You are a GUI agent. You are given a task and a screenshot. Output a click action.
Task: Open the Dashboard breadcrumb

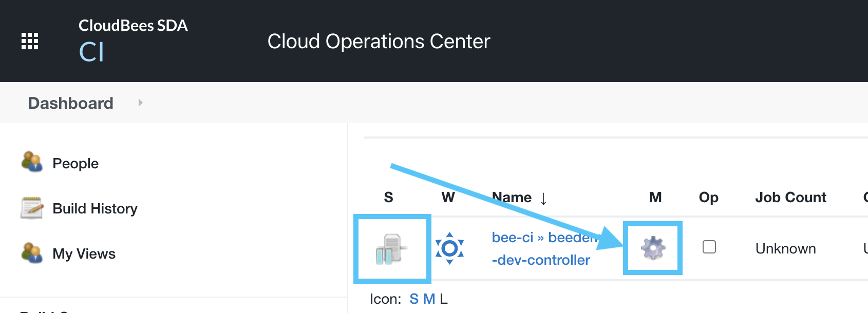tap(70, 103)
